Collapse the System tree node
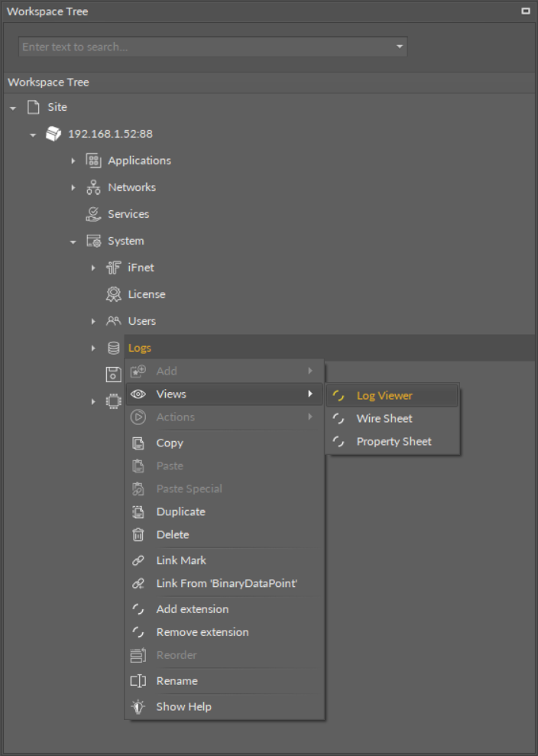538x756 pixels. coord(73,242)
